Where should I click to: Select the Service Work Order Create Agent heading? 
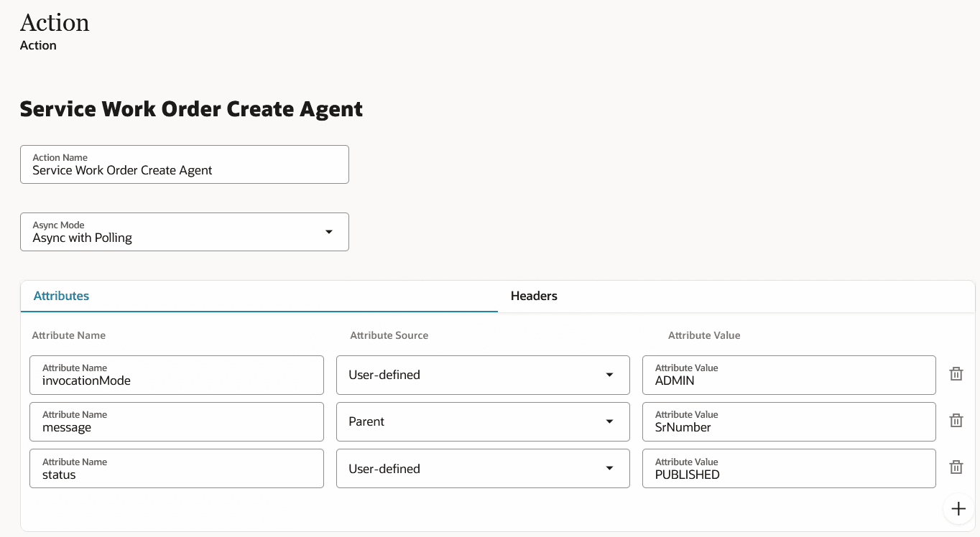pos(191,108)
